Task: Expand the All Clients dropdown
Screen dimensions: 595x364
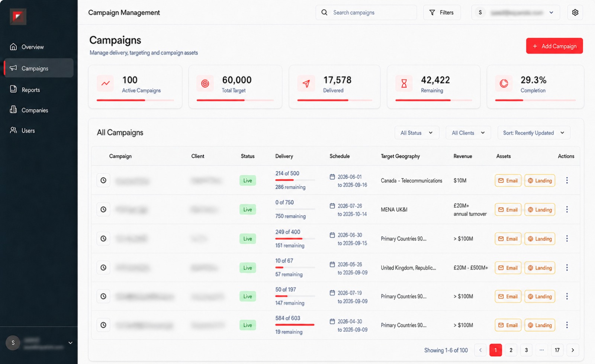Action: (x=468, y=133)
